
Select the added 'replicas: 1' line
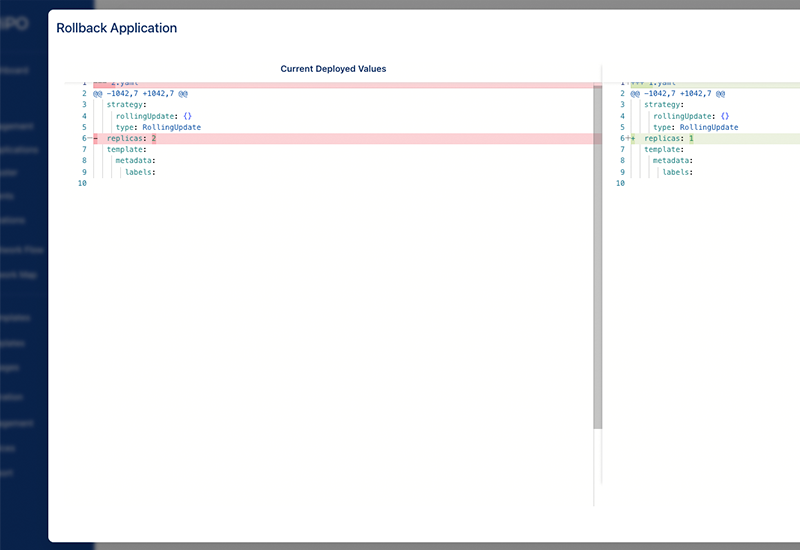[669, 139]
